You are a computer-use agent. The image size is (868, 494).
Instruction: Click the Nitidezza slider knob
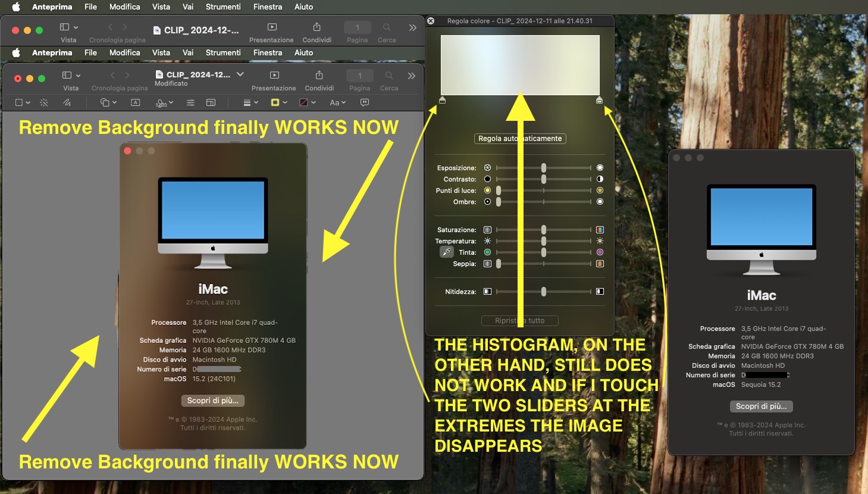[x=544, y=292]
